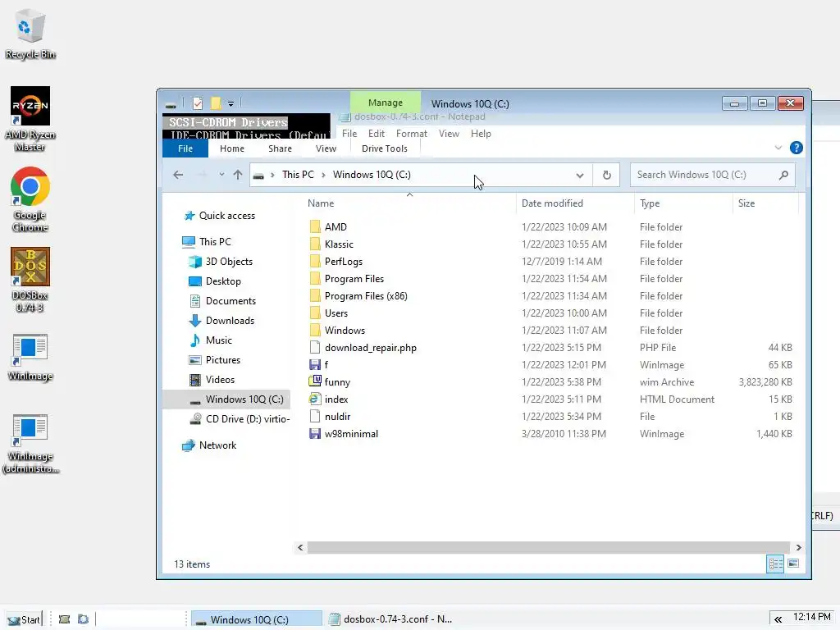Viewport: 840px width, 630px height.
Task: Select Program Files (x86) folder
Action: [x=366, y=295]
